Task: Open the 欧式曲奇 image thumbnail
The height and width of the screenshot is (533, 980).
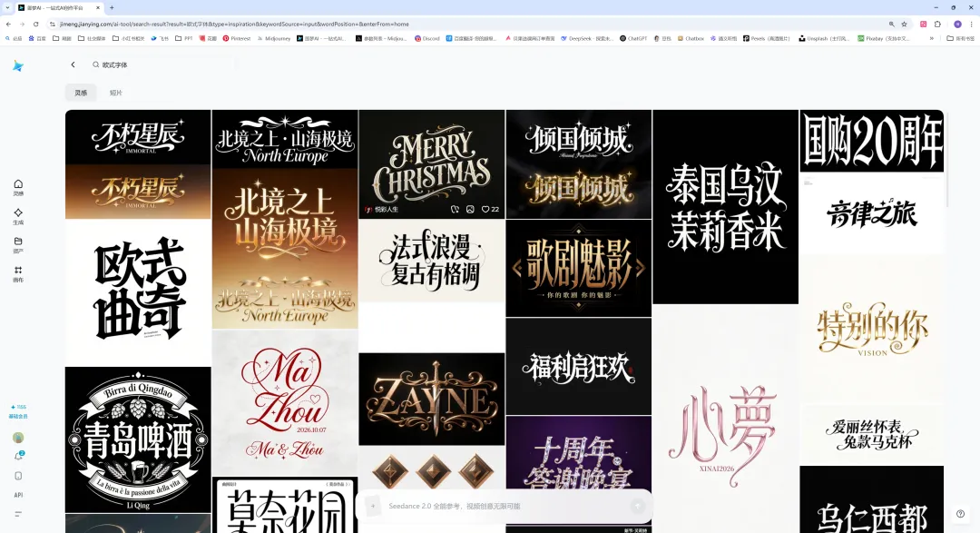Action: pyautogui.click(x=138, y=292)
